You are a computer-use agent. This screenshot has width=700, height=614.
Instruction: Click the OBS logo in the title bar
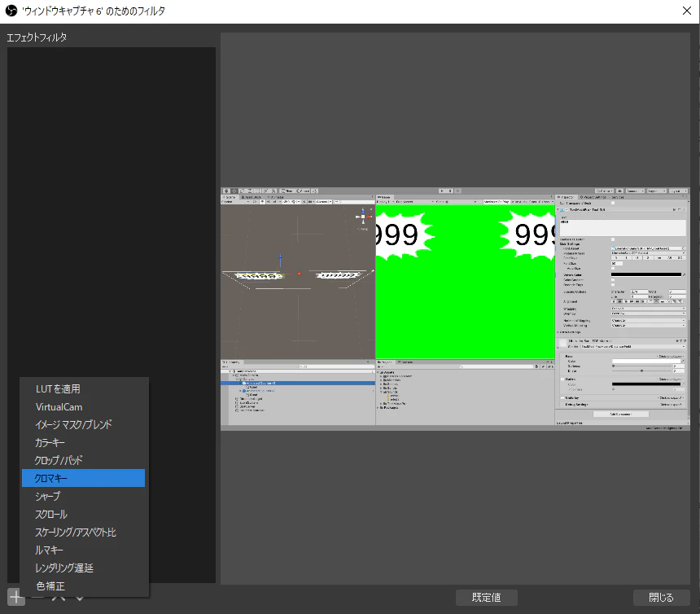click(x=11, y=11)
